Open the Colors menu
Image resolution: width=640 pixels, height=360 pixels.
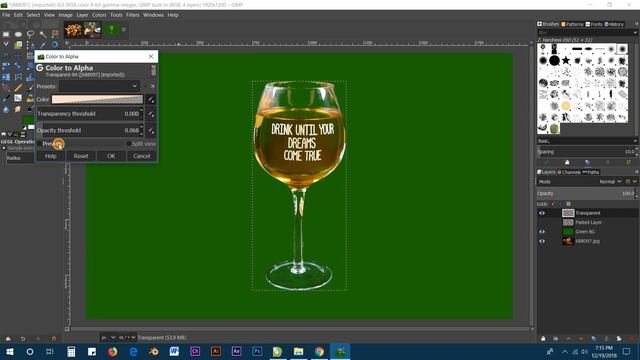pyautogui.click(x=99, y=15)
